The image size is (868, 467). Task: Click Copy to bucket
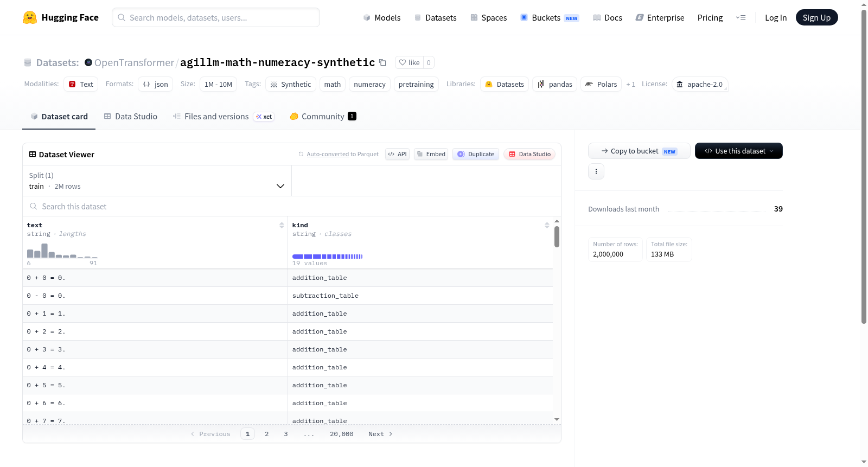[639, 151]
